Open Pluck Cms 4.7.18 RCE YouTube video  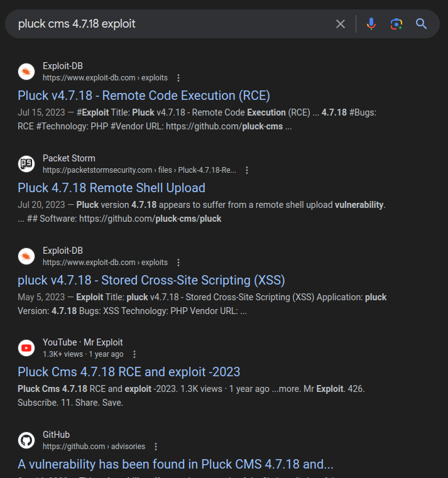129,372
